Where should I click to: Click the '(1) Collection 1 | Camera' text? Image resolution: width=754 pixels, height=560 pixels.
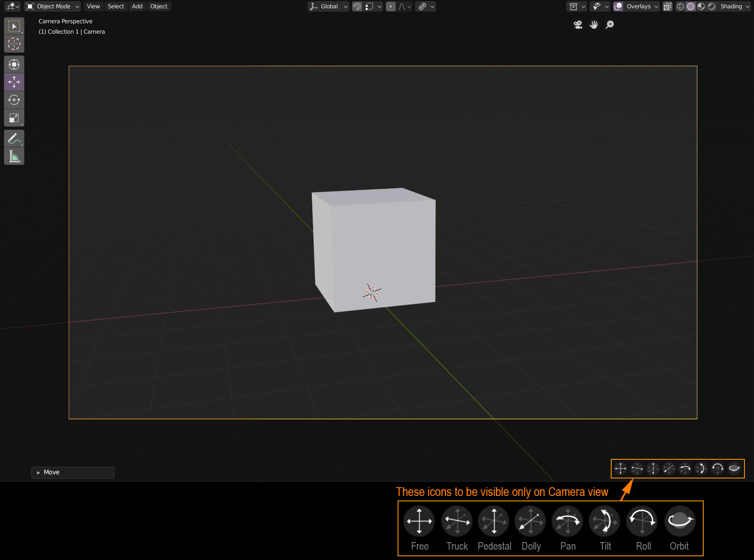coord(72,32)
